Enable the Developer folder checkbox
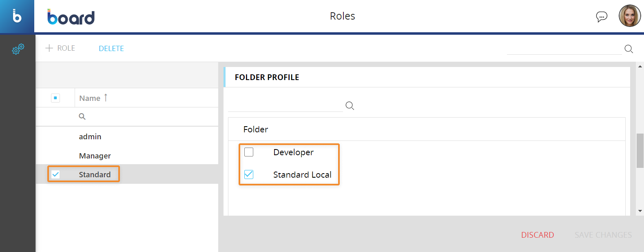This screenshot has height=252, width=644. (x=249, y=152)
